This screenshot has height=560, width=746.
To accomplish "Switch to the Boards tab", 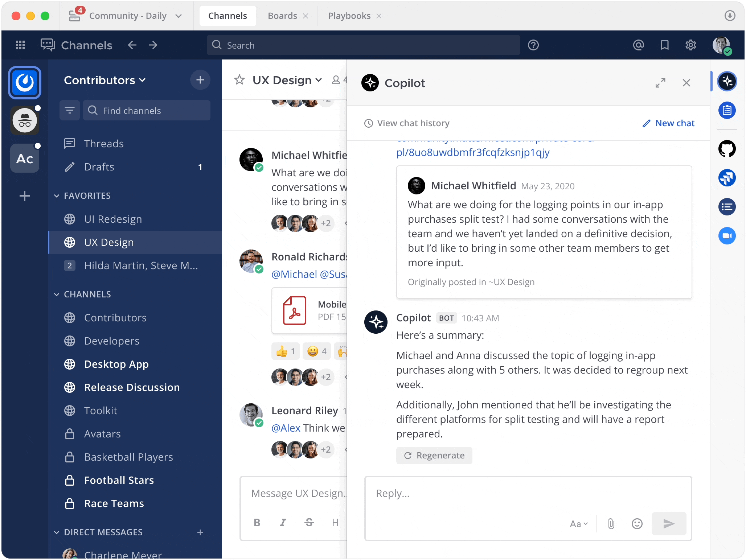I will (x=282, y=16).
